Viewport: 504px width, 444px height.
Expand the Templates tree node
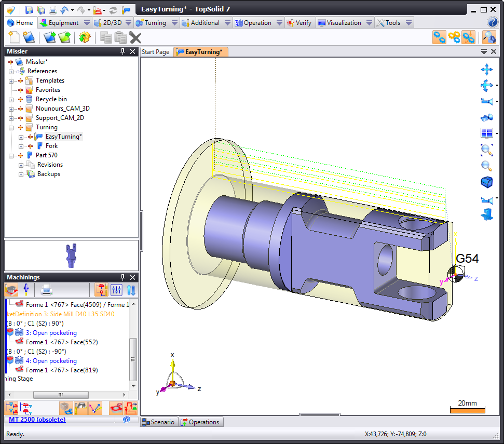11,80
